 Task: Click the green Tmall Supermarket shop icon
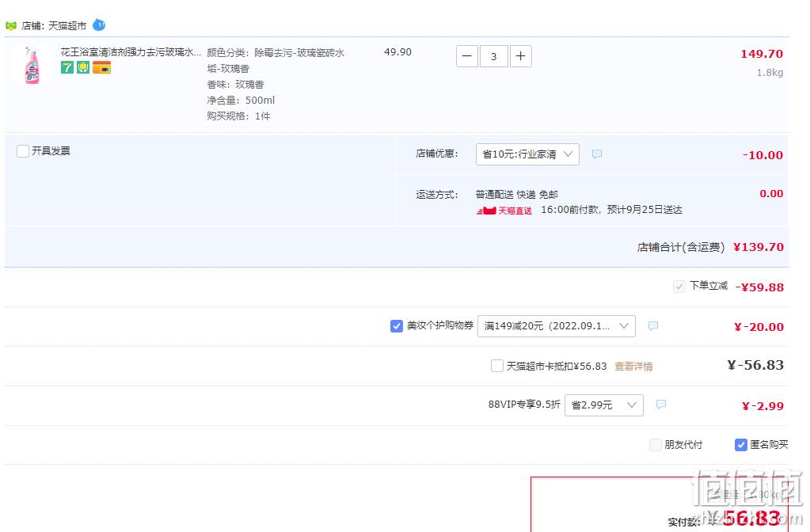click(11, 25)
